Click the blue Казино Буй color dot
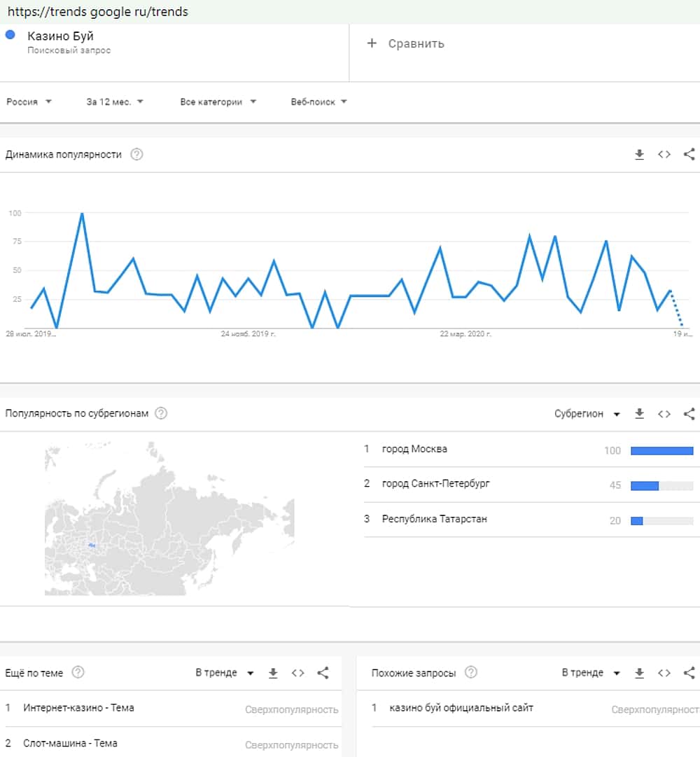Screen dimensions: 700x757 click(10, 35)
